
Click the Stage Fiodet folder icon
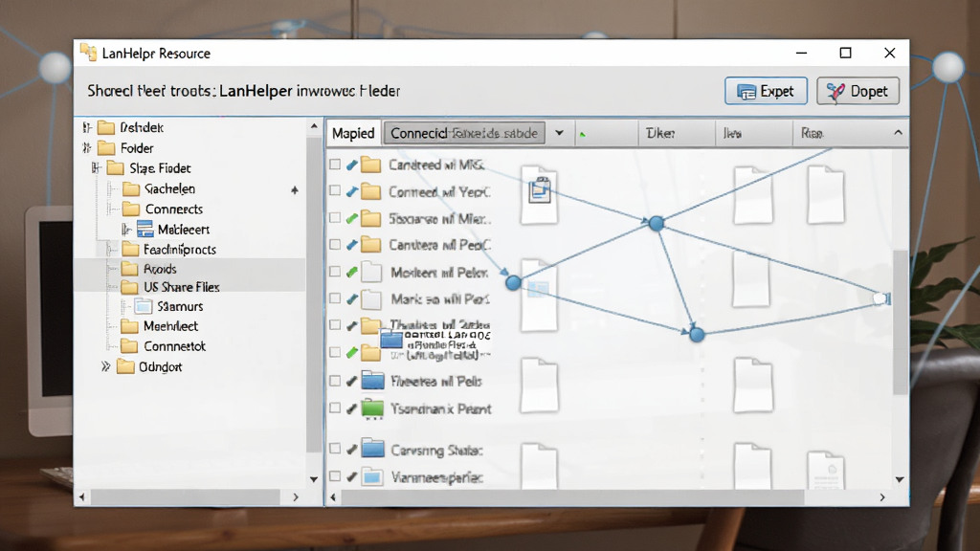[115, 168]
